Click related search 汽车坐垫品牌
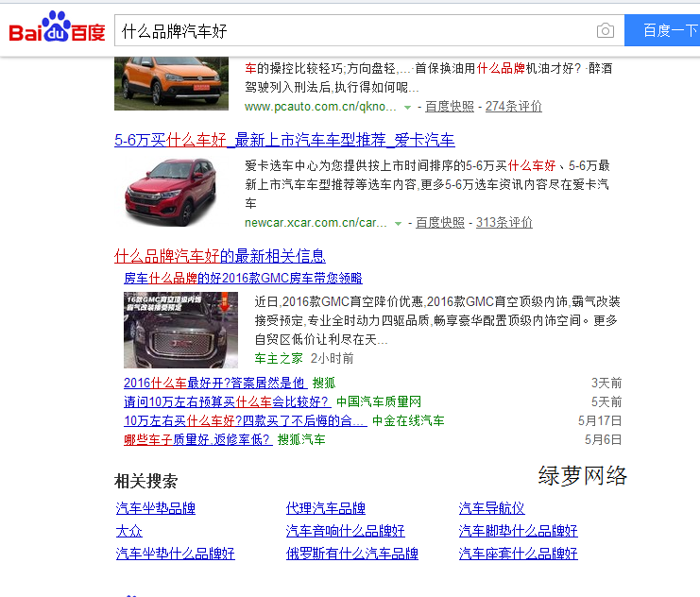The image size is (700, 597). click(155, 508)
